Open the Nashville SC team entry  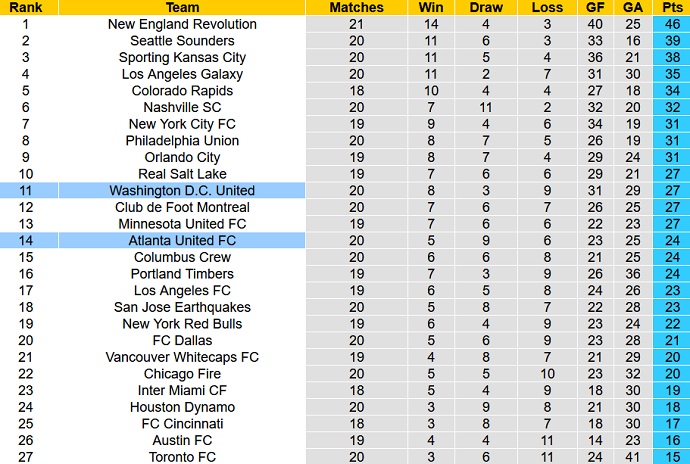point(181,107)
